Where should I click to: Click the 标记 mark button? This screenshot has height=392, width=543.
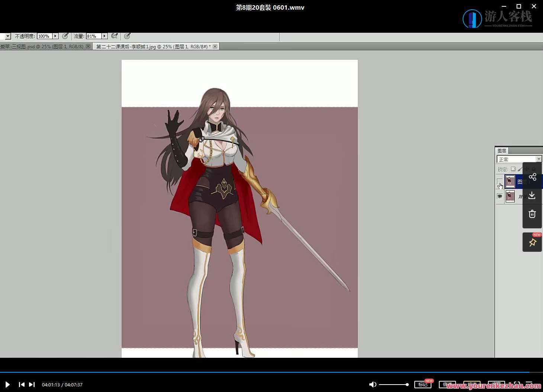[x=422, y=385]
